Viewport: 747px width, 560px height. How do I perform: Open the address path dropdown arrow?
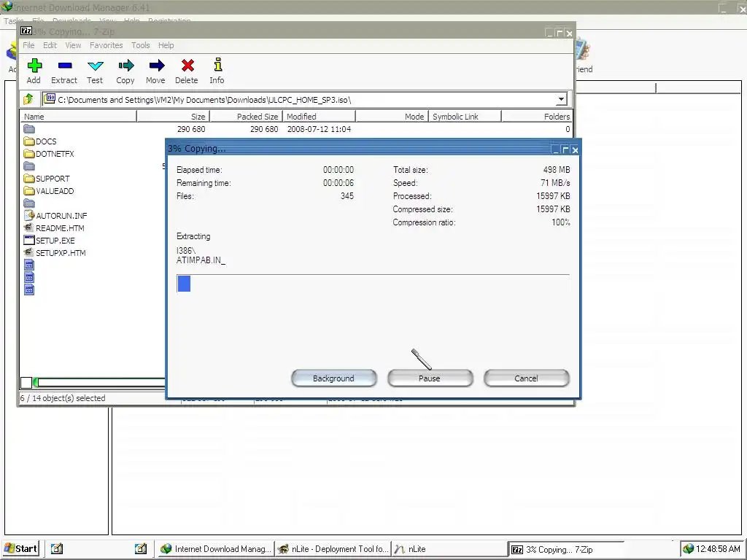pyautogui.click(x=561, y=99)
